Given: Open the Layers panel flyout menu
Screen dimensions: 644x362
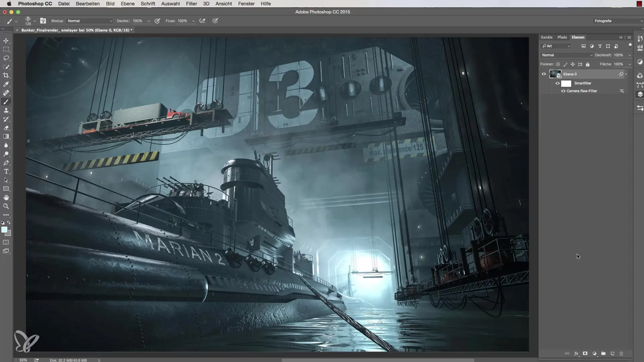Looking at the screenshot, I should click(x=629, y=38).
